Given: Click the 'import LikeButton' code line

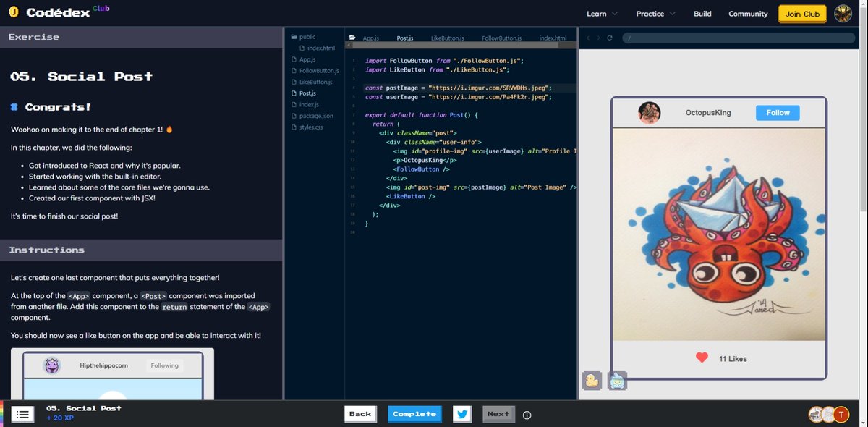Looking at the screenshot, I should 437,70.
